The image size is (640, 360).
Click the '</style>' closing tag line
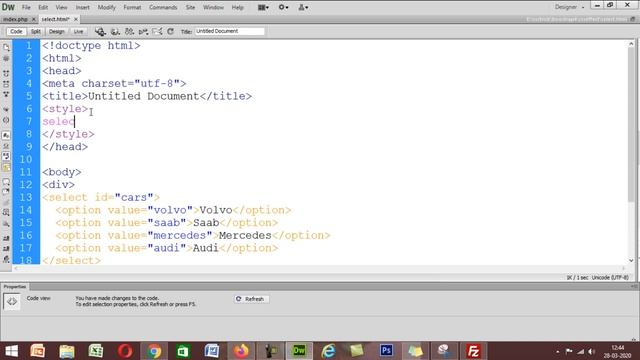pyautogui.click(x=68, y=134)
